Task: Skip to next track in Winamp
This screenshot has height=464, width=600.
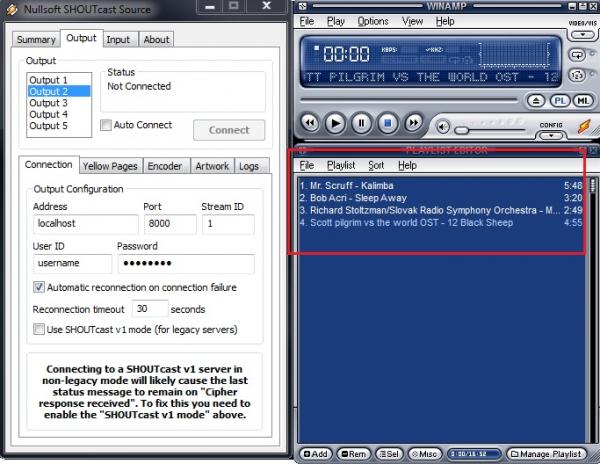Action: point(414,123)
